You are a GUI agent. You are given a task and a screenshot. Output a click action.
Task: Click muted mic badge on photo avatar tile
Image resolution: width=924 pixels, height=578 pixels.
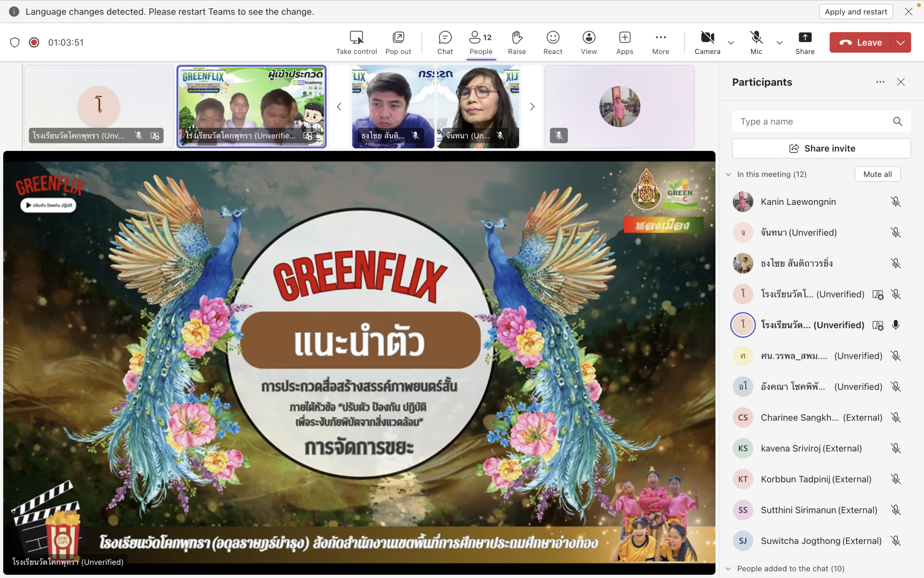click(559, 136)
